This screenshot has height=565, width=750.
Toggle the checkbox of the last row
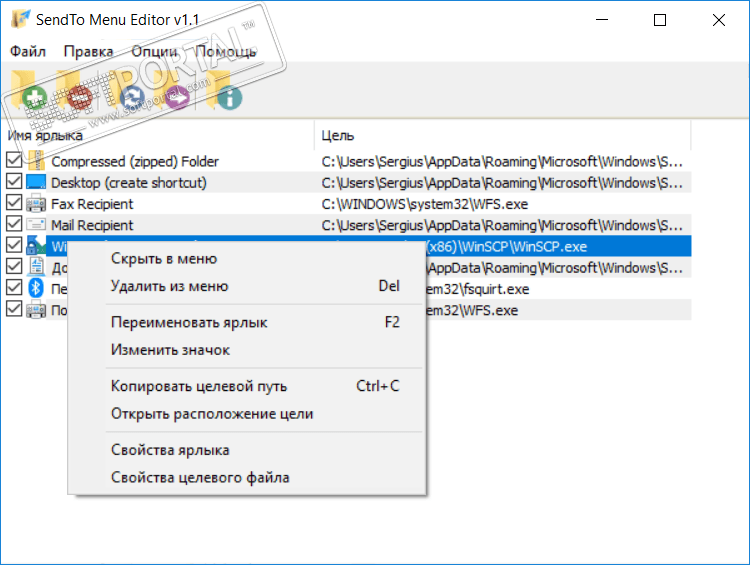click(14, 309)
